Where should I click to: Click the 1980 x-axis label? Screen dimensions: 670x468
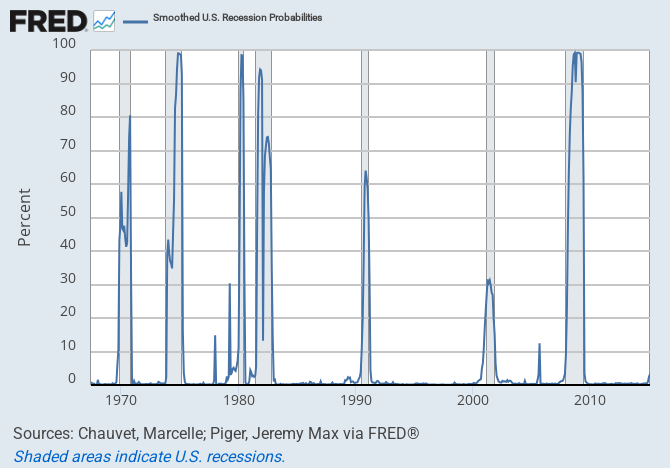[239, 400]
